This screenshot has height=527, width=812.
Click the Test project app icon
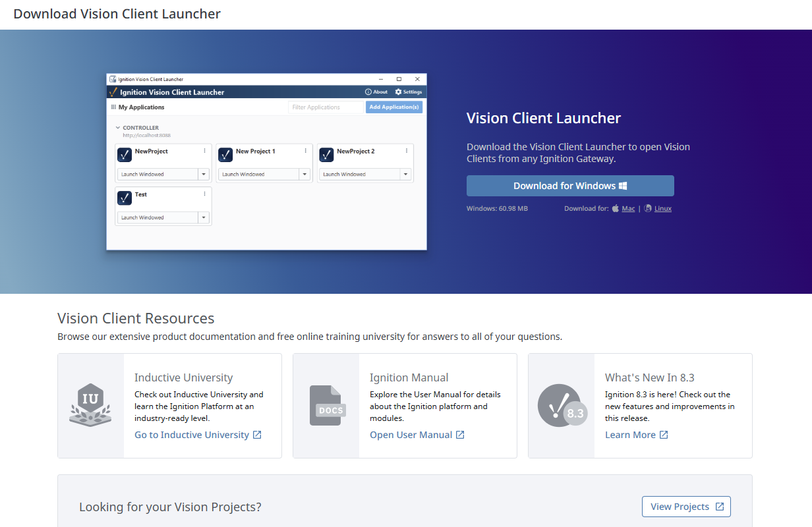(125, 198)
